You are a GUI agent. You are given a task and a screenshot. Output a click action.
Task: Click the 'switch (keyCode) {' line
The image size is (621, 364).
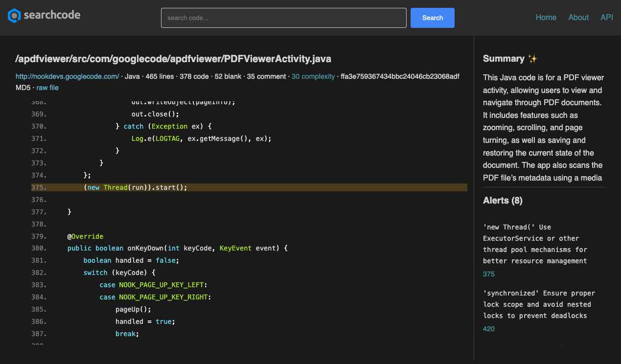tap(119, 273)
